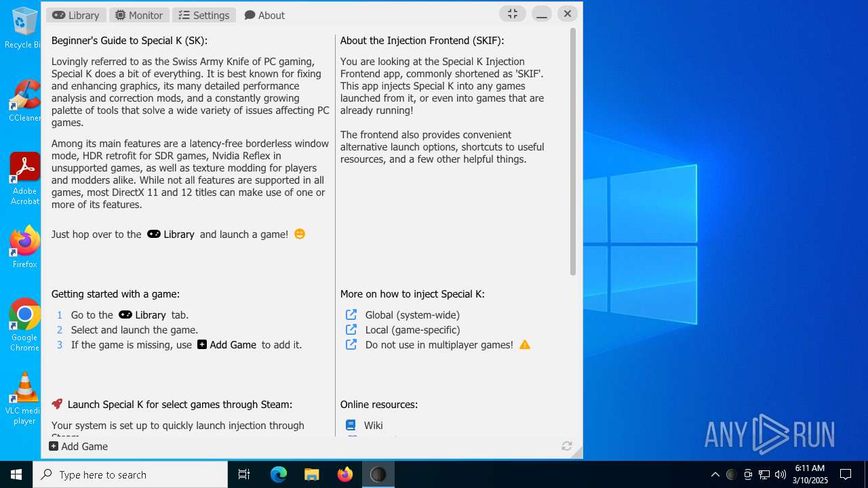The height and width of the screenshot is (488, 868).
Task: Select the CCleaner desktop shortcut
Action: 25,100
